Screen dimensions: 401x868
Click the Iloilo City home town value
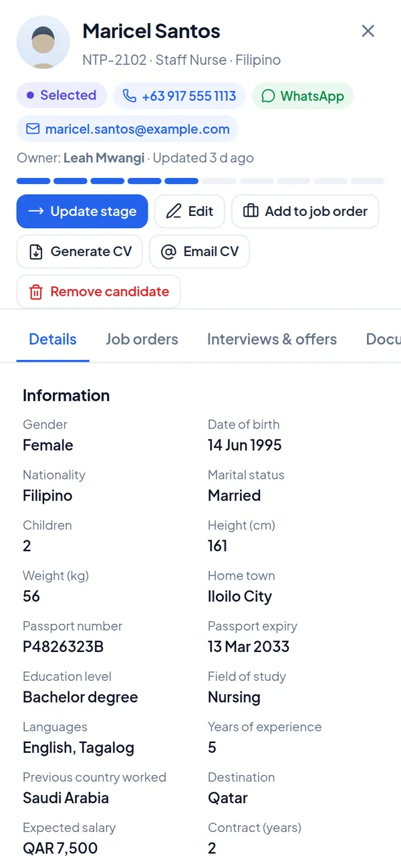[240, 596]
